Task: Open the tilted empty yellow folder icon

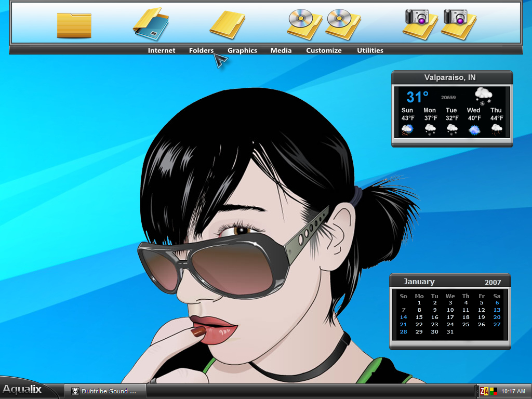Action: 228,25
